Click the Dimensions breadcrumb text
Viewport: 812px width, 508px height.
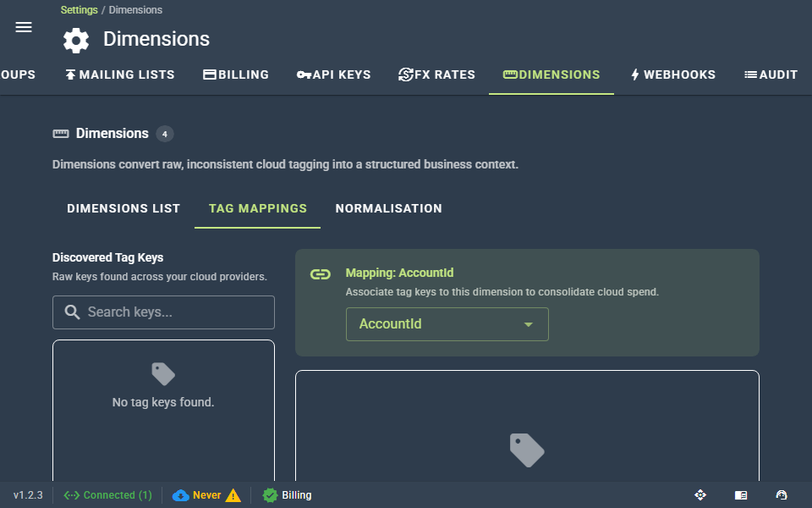pos(135,10)
